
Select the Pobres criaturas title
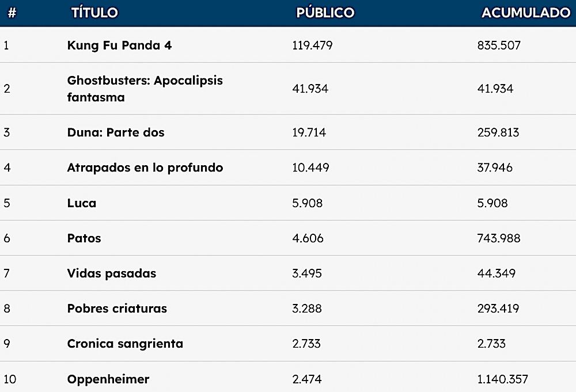117,309
